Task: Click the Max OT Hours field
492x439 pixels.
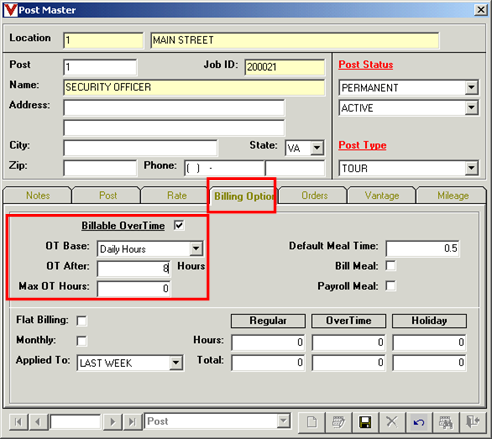Action: (134, 289)
